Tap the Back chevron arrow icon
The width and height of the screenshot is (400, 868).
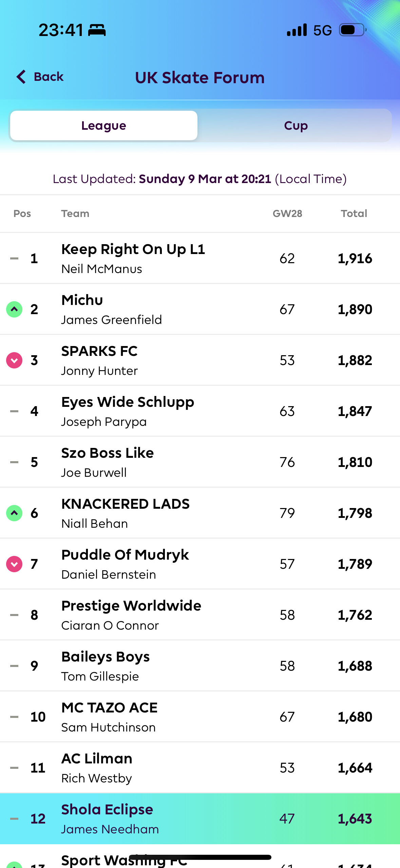[x=21, y=77]
